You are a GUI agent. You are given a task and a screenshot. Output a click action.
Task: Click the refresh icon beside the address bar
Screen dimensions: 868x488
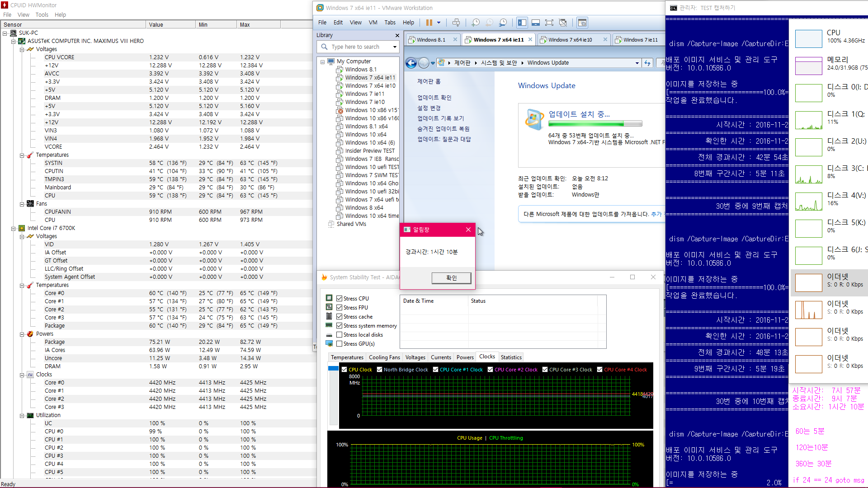tap(647, 63)
